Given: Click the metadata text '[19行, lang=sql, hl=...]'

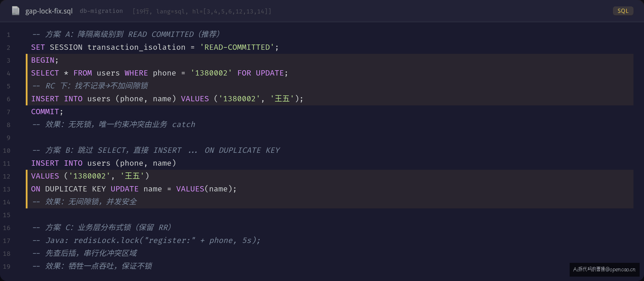Looking at the screenshot, I should pyautogui.click(x=202, y=11).
